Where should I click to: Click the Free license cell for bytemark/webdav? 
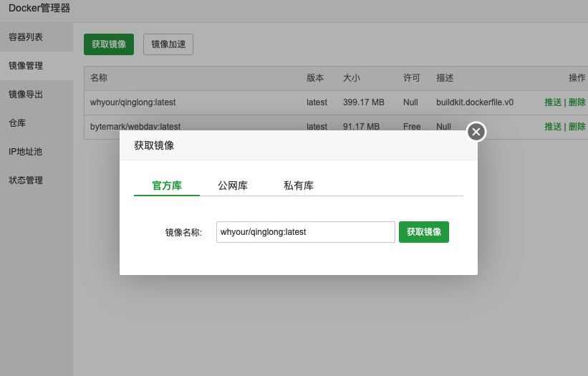412,127
